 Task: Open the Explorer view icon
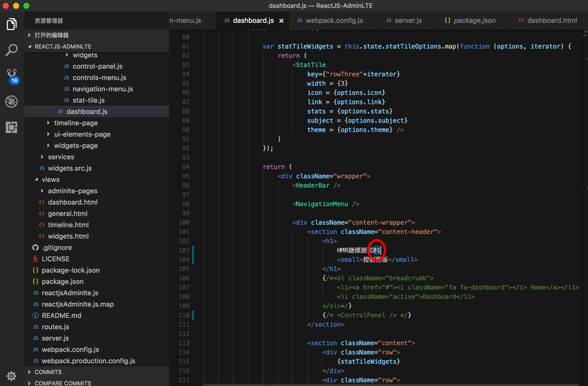tap(11, 24)
